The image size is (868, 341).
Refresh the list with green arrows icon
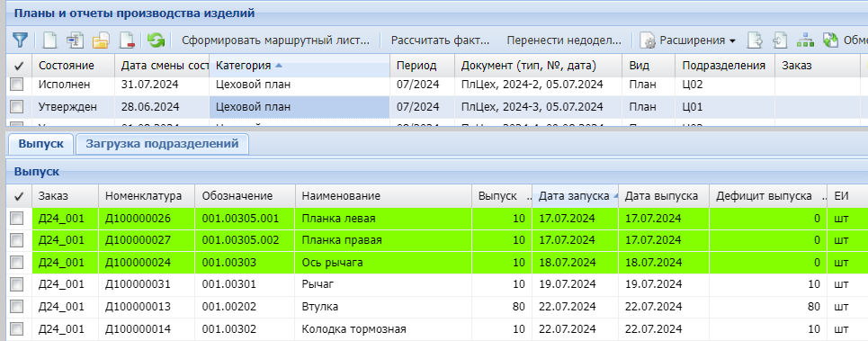coord(157,40)
